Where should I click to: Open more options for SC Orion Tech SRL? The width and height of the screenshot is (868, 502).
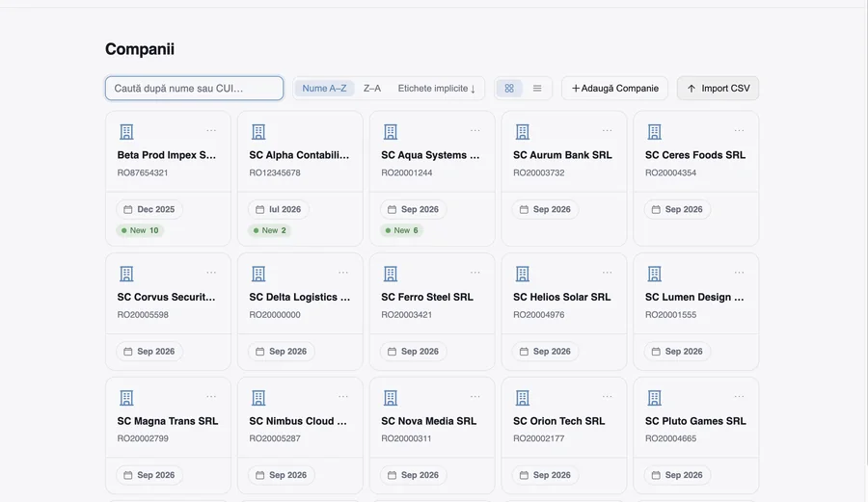pyautogui.click(x=607, y=396)
